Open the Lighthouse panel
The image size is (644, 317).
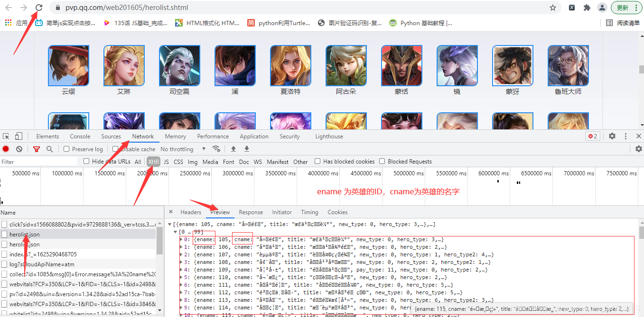click(x=329, y=136)
